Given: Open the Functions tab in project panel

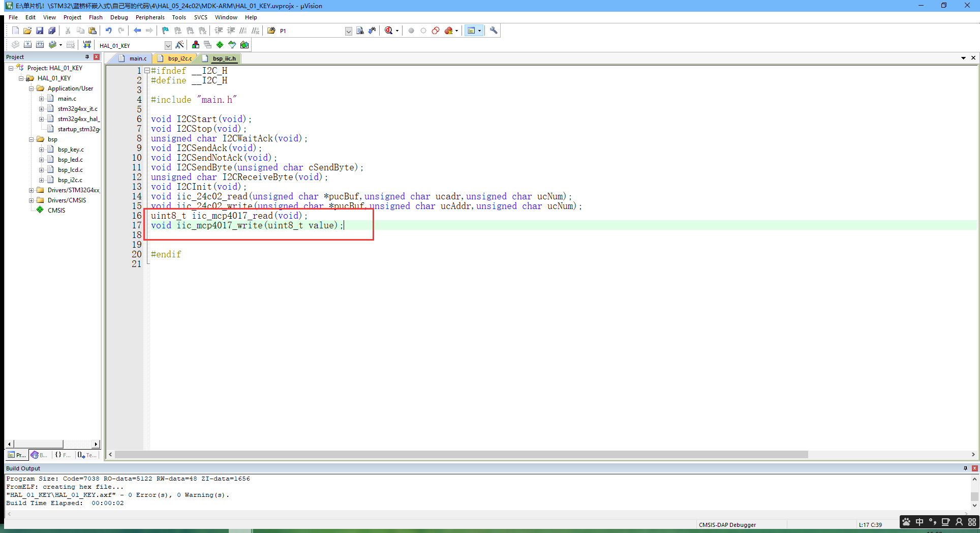Looking at the screenshot, I should point(63,455).
